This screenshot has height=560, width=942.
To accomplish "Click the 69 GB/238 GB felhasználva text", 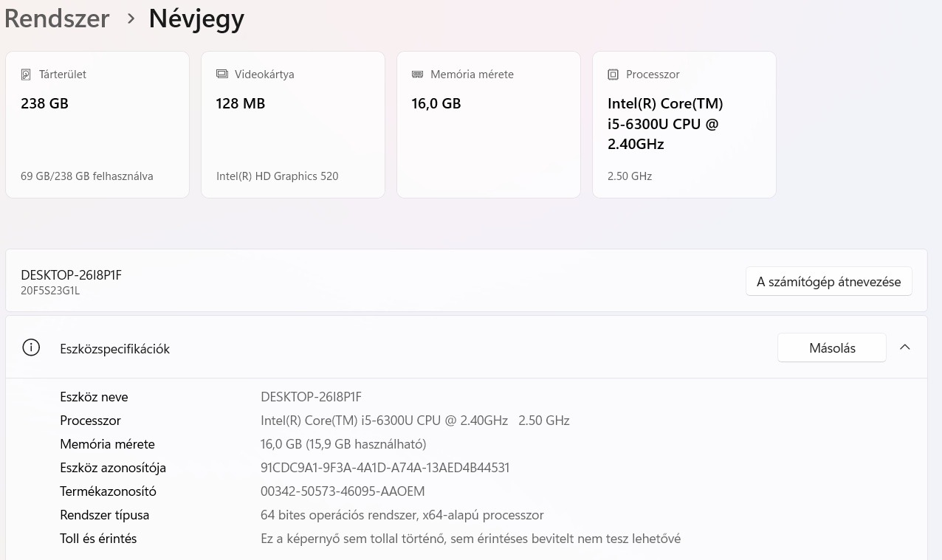I will tap(87, 176).
